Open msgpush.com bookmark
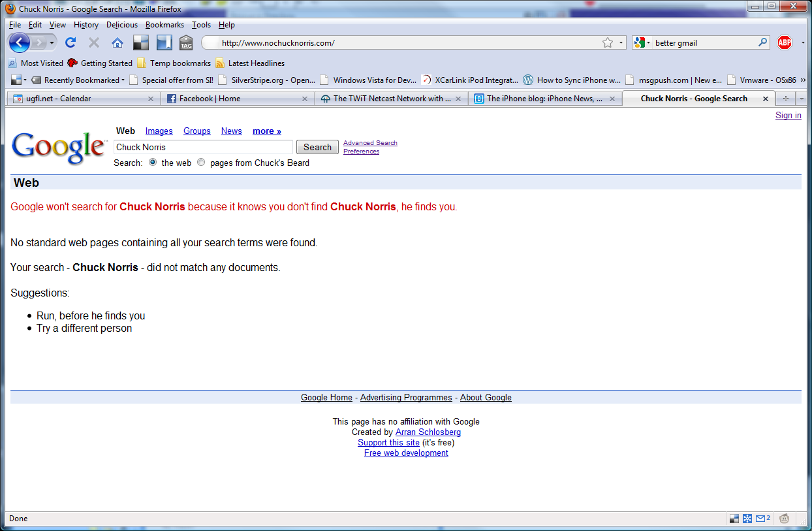The image size is (812, 531). coord(674,80)
